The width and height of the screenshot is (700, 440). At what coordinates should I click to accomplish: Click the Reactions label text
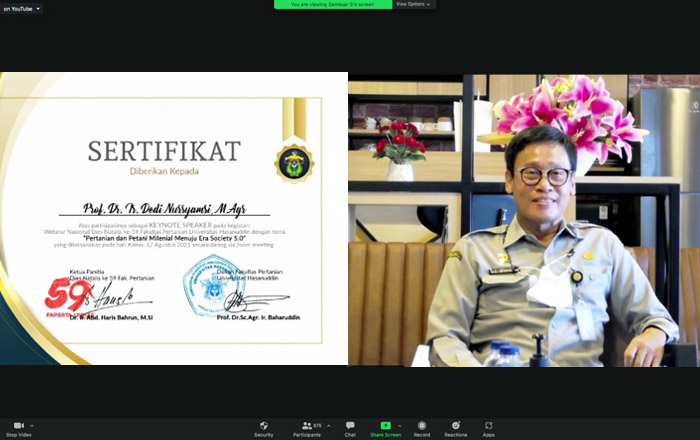coord(456,435)
